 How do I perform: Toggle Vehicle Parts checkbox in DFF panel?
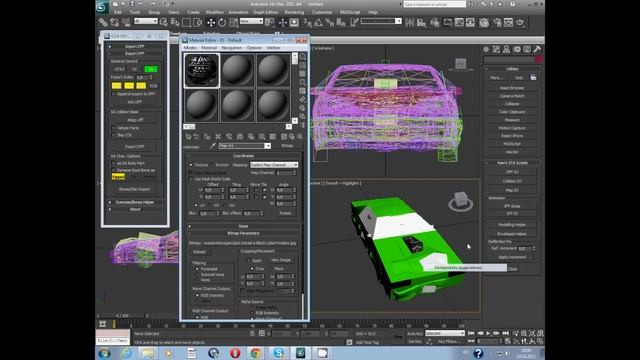click(x=114, y=128)
